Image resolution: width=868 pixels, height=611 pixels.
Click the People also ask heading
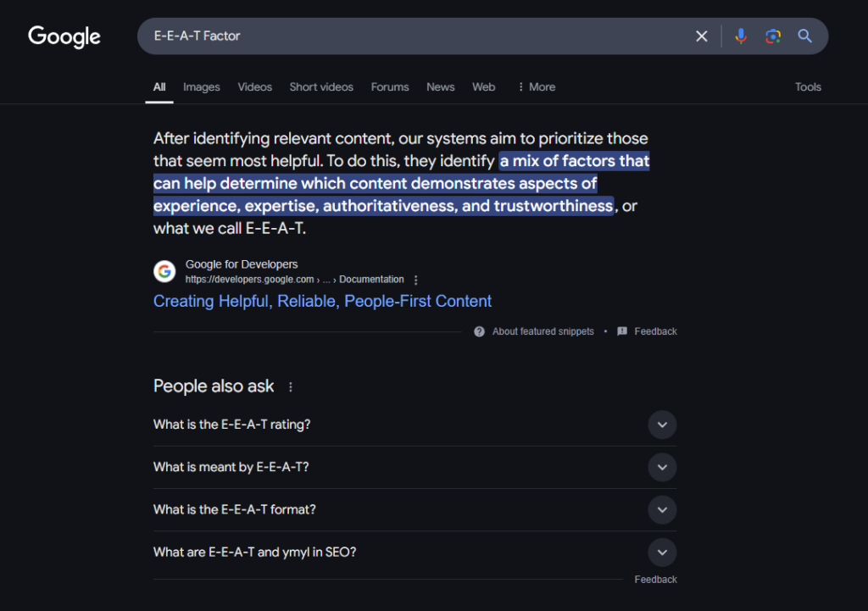click(214, 386)
